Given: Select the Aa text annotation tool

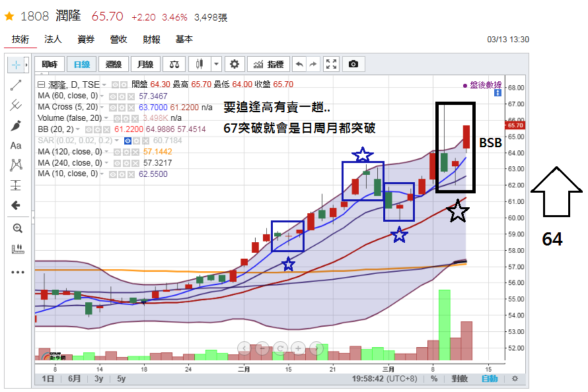Looking at the screenshot, I should point(16,145).
